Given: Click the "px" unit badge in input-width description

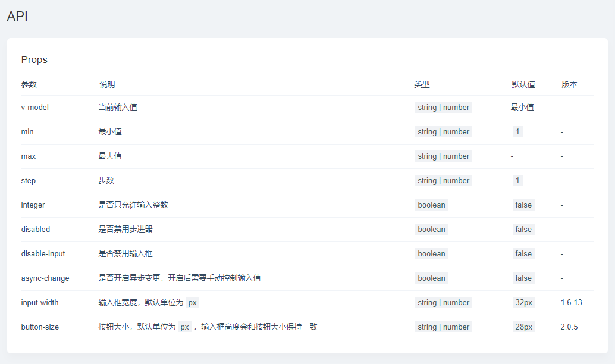Looking at the screenshot, I should click(x=192, y=302).
